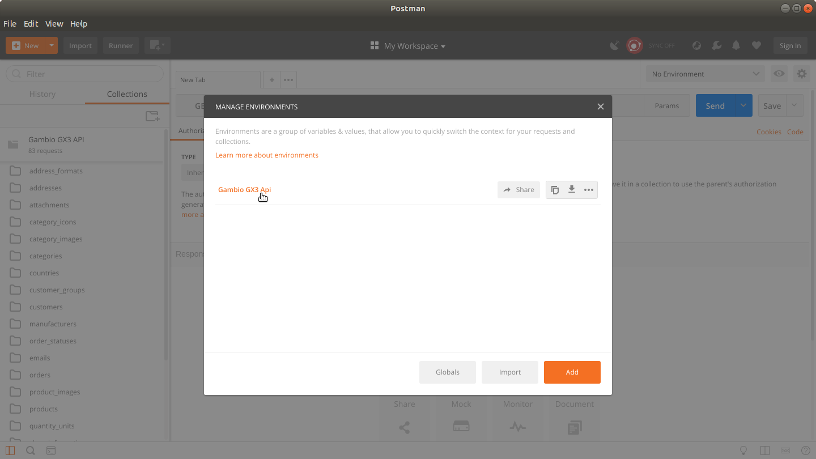The width and height of the screenshot is (816, 459).
Task: Open the settings wrench icon
Action: click(x=716, y=46)
